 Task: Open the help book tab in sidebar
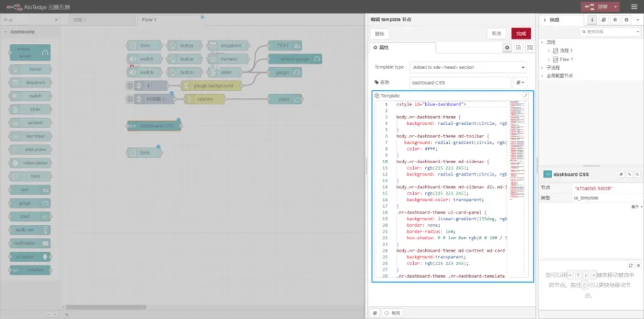[604, 19]
